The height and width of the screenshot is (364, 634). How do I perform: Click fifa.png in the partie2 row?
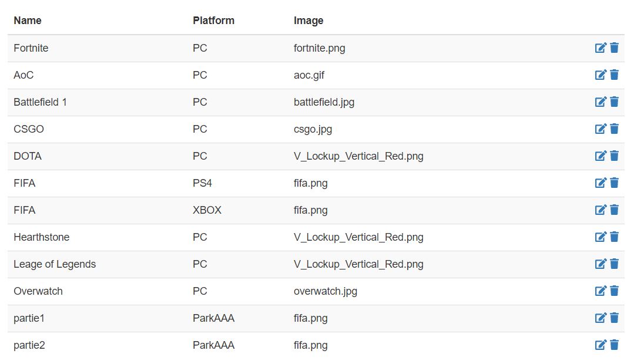tap(310, 346)
